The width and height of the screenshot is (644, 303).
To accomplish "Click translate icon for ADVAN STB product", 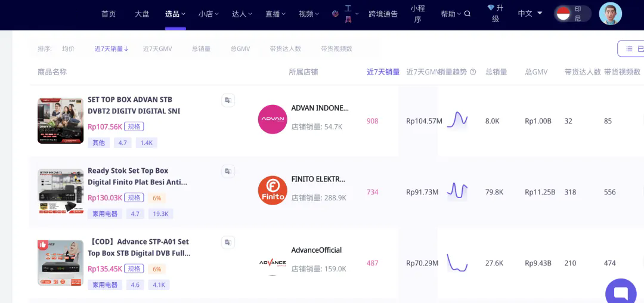I will click(228, 100).
